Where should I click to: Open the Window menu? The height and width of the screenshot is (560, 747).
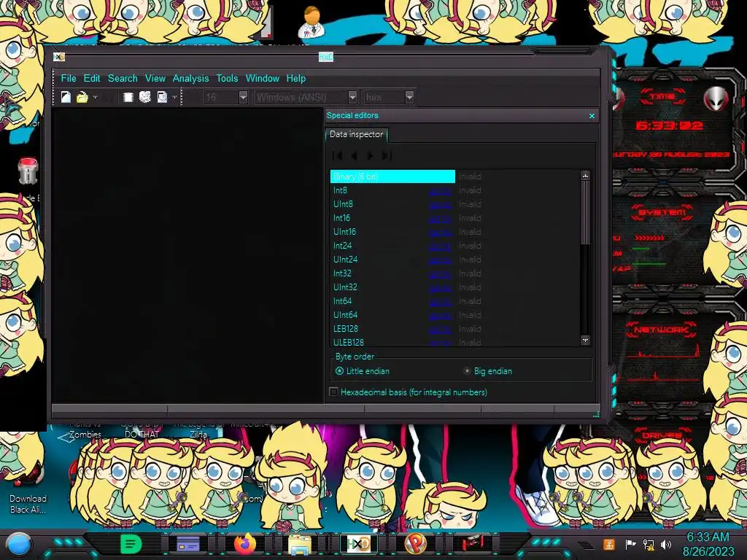pos(262,78)
